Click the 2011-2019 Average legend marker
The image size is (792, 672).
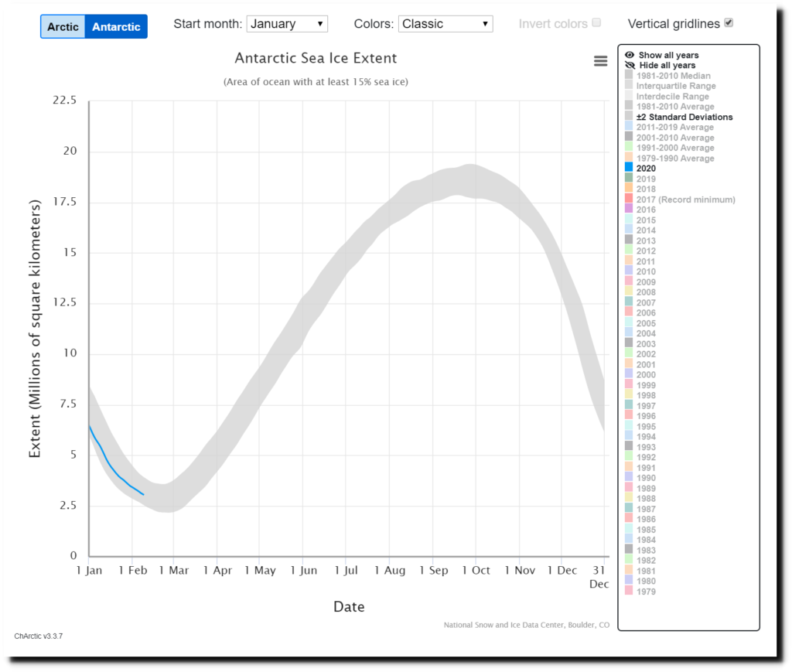click(629, 127)
